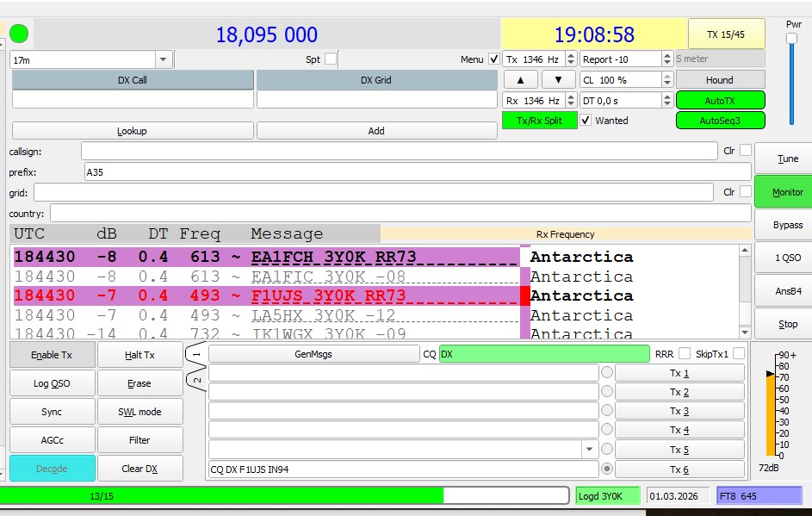This screenshot has width=812, height=516.
Task: Select tab 2 of the message panel
Action: [196, 380]
